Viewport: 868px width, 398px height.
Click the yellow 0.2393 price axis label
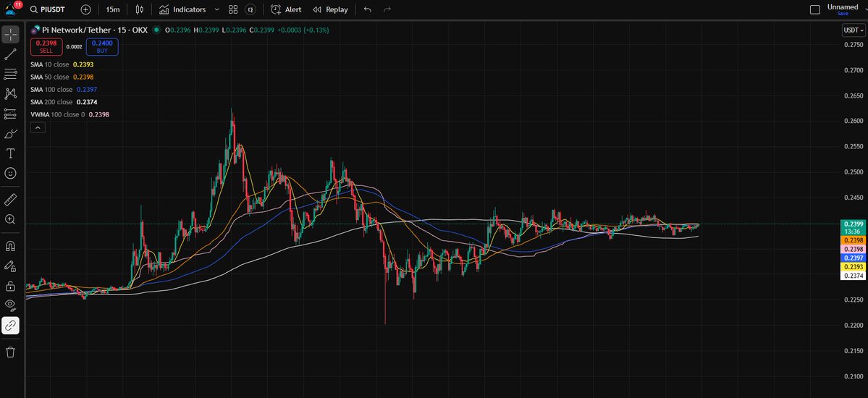(854, 267)
